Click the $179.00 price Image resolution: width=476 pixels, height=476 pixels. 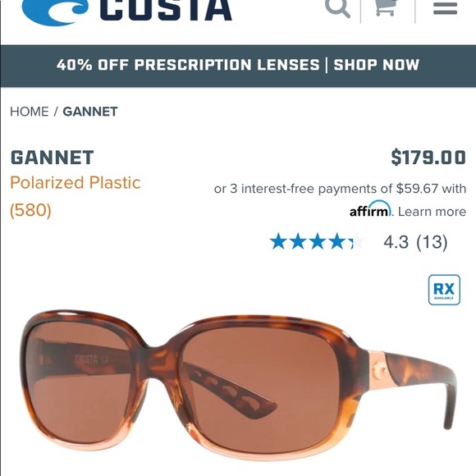click(x=428, y=158)
